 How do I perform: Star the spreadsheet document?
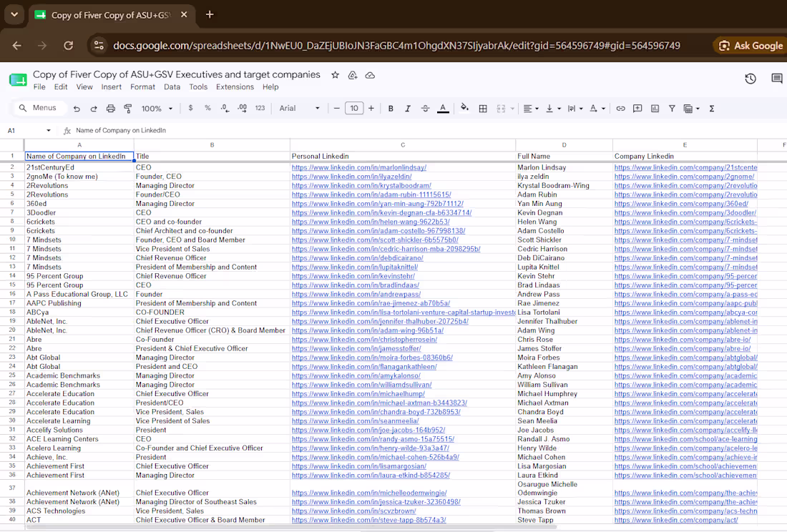(335, 75)
